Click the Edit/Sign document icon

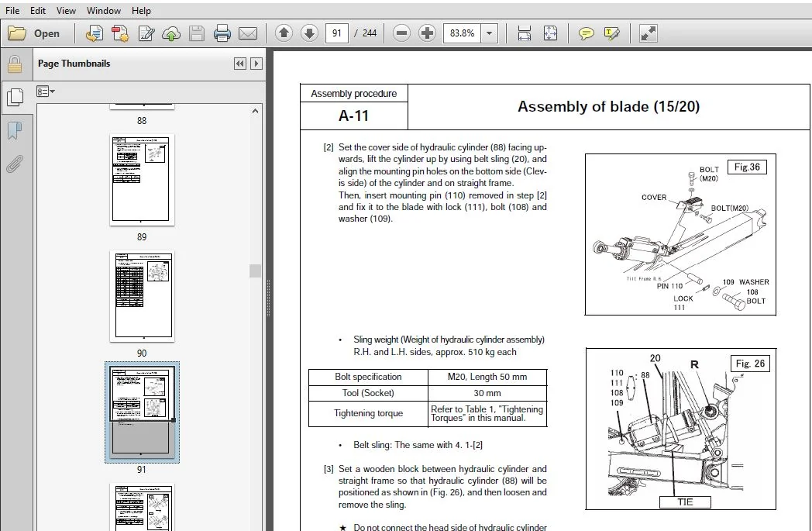(146, 33)
